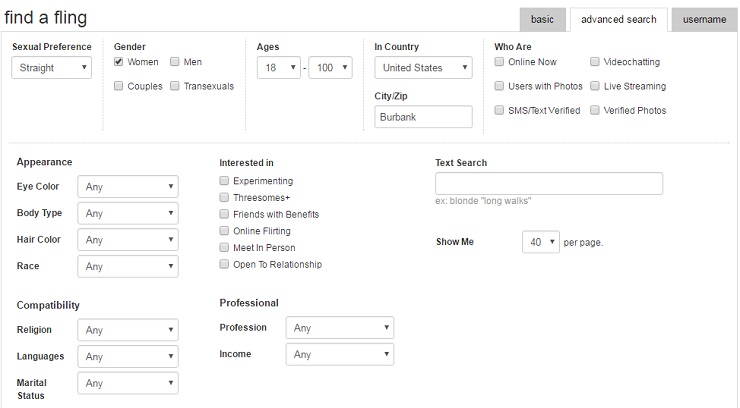Change the results per page dropdown

point(540,242)
